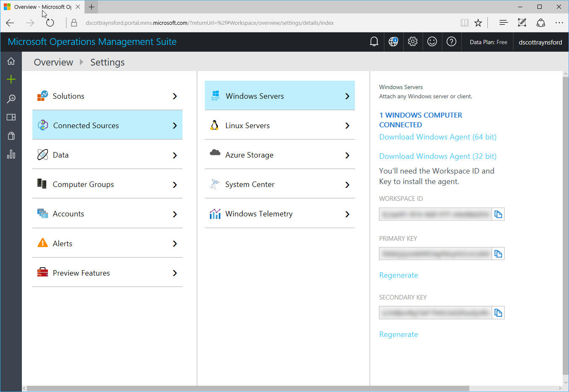
Task: Make a Web Note with pen icon
Action: pyautogui.click(x=522, y=23)
